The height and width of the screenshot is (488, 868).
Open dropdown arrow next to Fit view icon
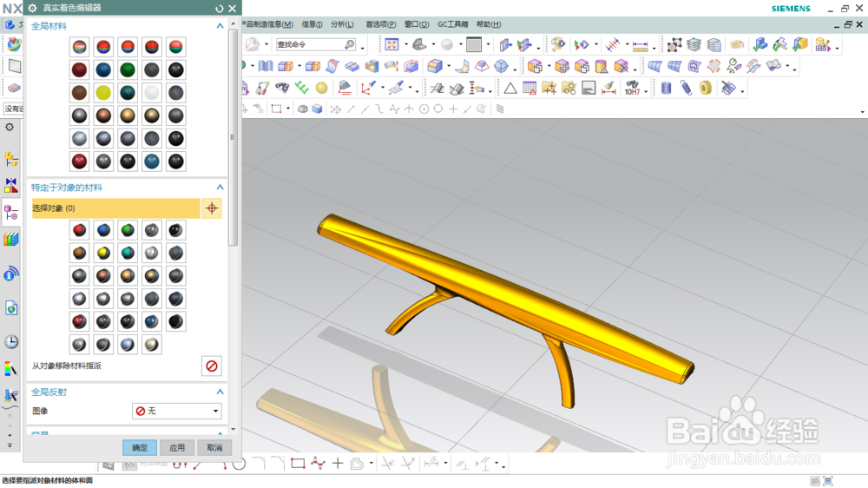coord(405,44)
